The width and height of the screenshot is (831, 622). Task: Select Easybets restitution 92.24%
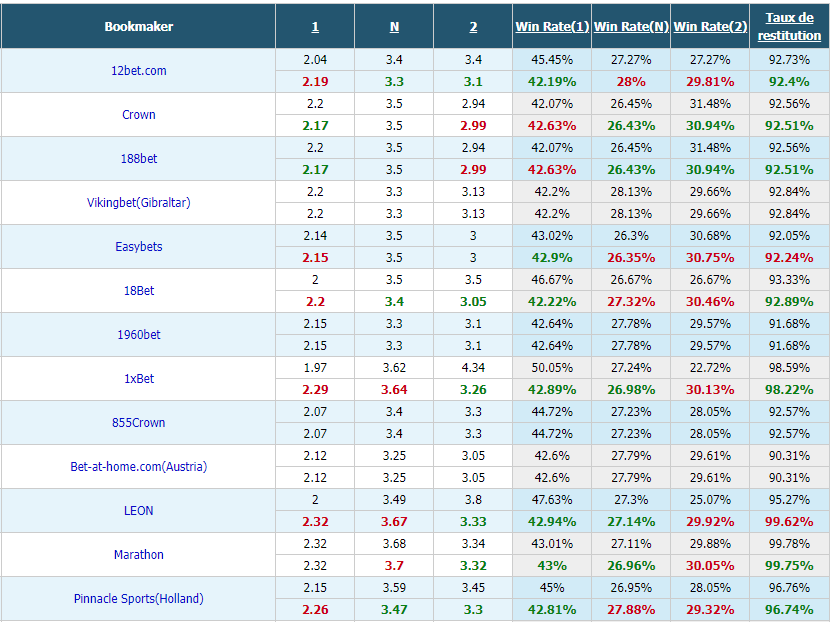click(x=789, y=257)
